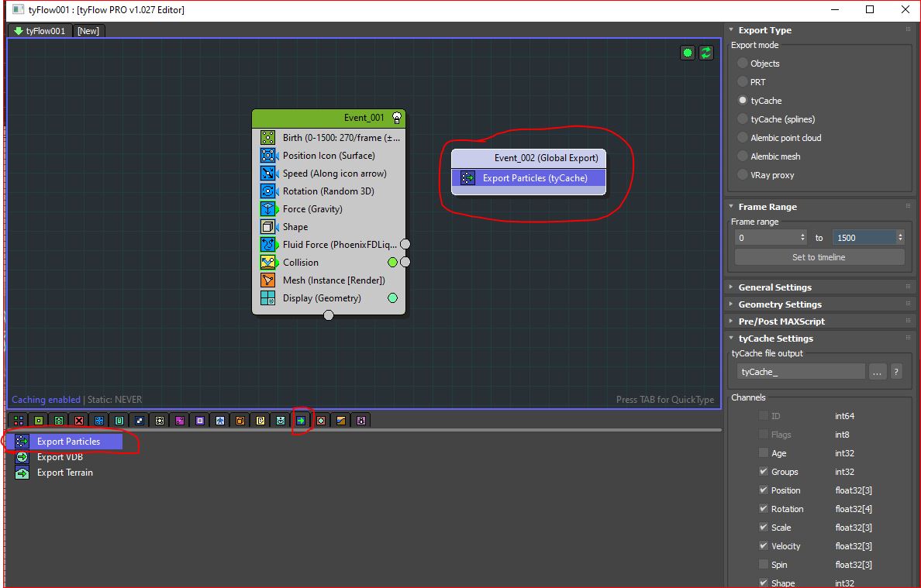Collapse the Frame Range rollout

click(x=731, y=207)
